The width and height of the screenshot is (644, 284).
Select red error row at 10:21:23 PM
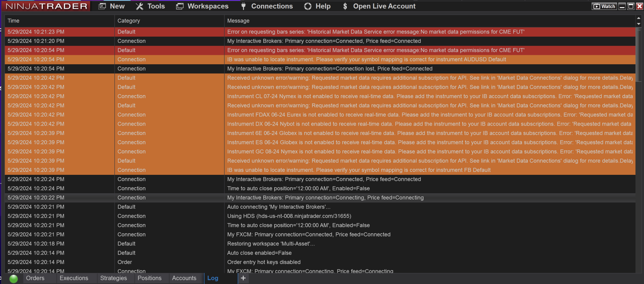[320, 32]
